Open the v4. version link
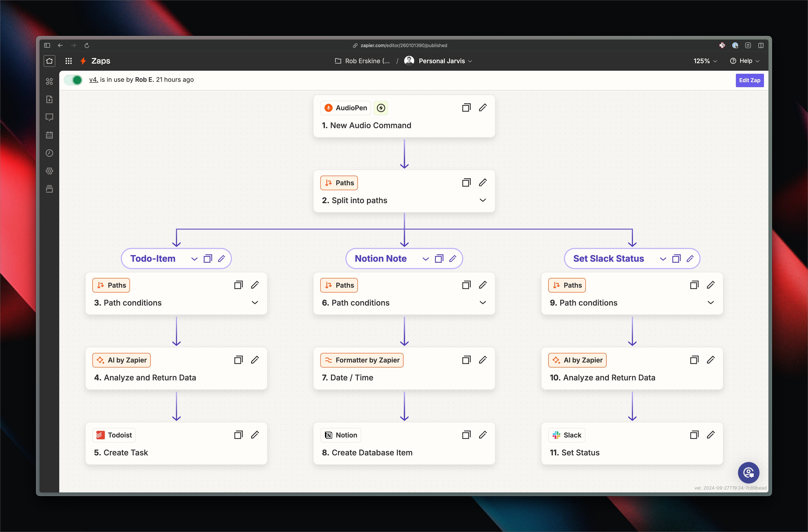 tap(93, 80)
